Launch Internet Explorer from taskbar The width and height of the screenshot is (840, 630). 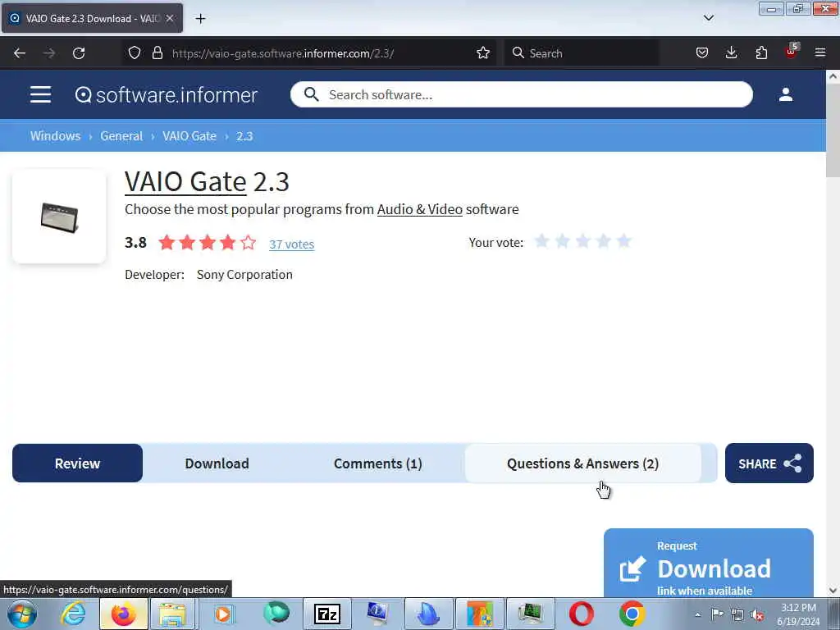[73, 614]
